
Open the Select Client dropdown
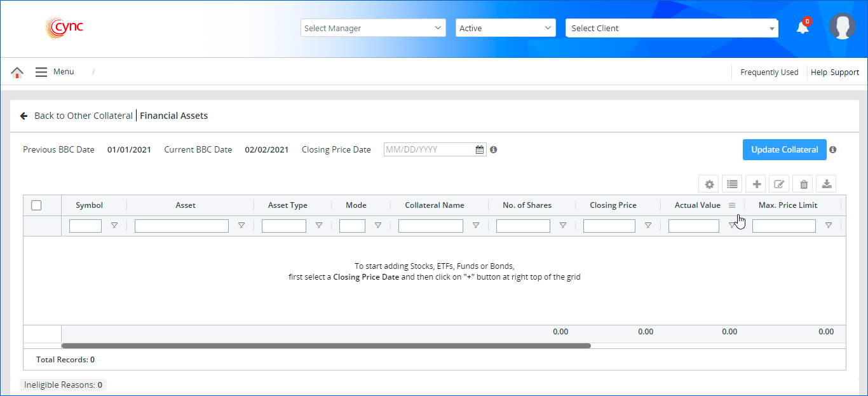672,28
